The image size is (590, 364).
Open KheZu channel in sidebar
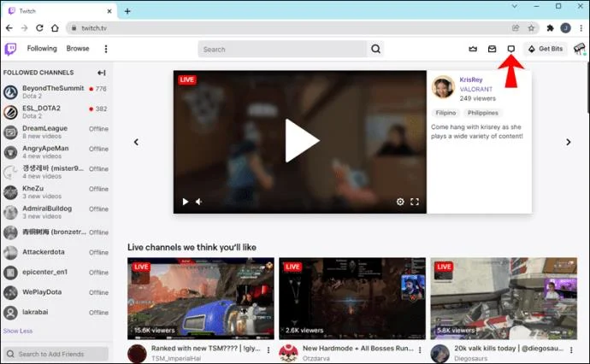pos(56,192)
